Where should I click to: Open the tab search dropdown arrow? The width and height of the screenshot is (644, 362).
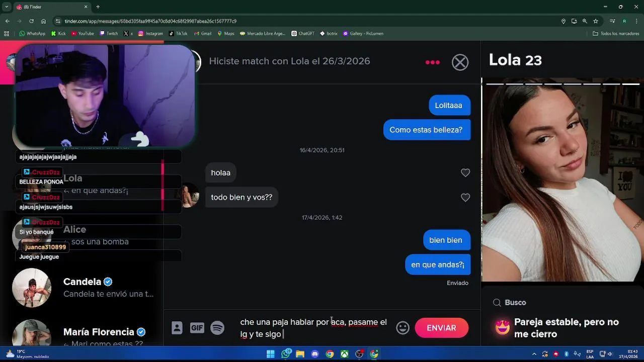tap(7, 7)
